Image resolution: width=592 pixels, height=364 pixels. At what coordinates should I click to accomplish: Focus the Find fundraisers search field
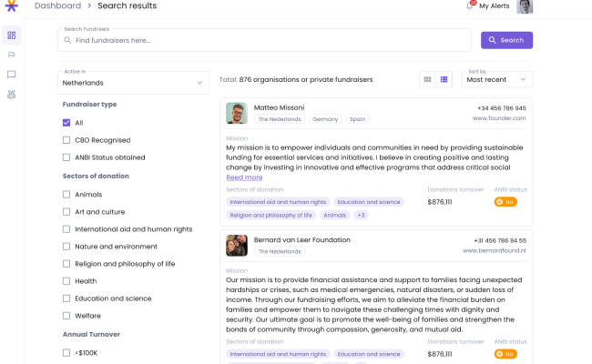264,40
